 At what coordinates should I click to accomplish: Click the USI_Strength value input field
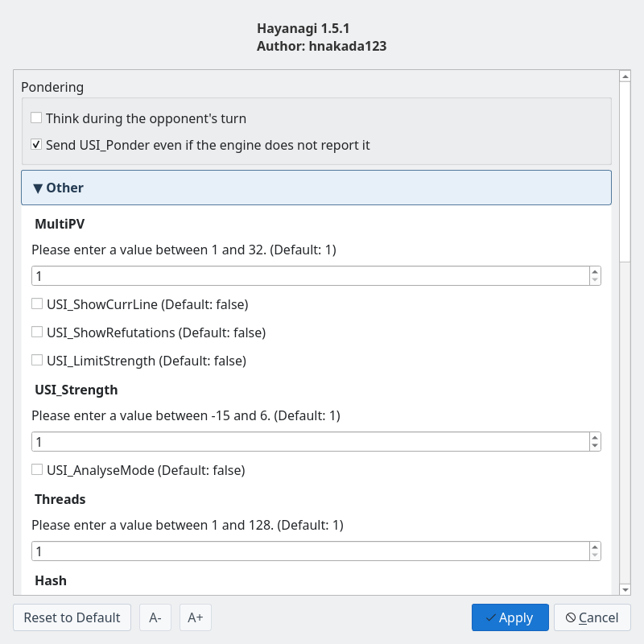click(311, 442)
